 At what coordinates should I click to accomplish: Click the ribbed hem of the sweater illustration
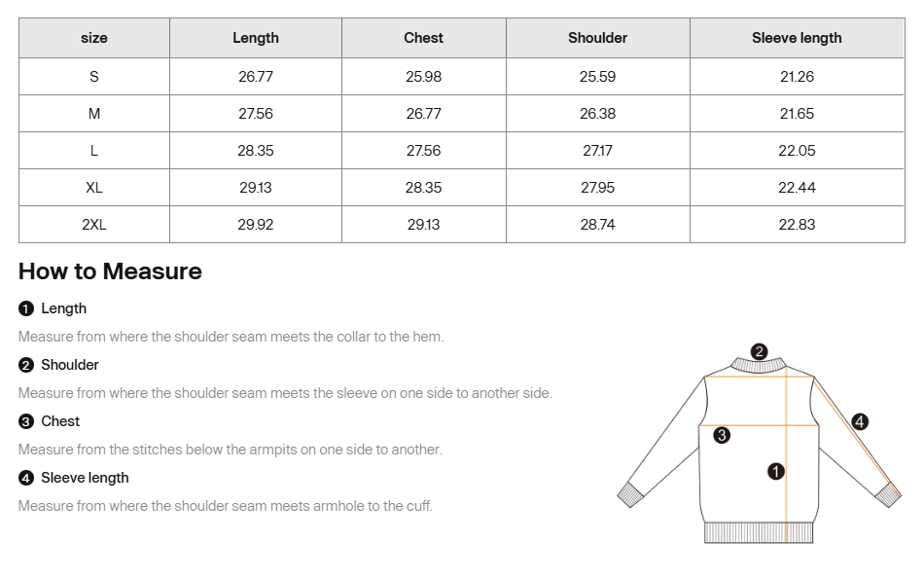pos(758,532)
